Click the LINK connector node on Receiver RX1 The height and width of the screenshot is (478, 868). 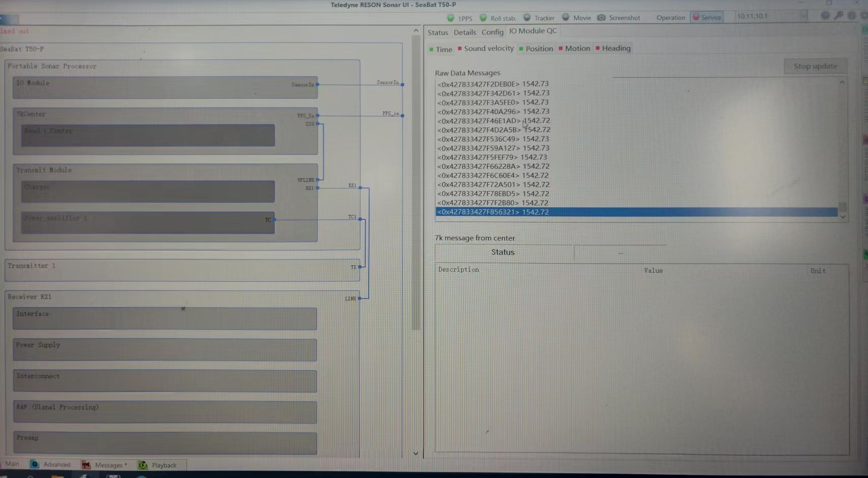point(359,298)
